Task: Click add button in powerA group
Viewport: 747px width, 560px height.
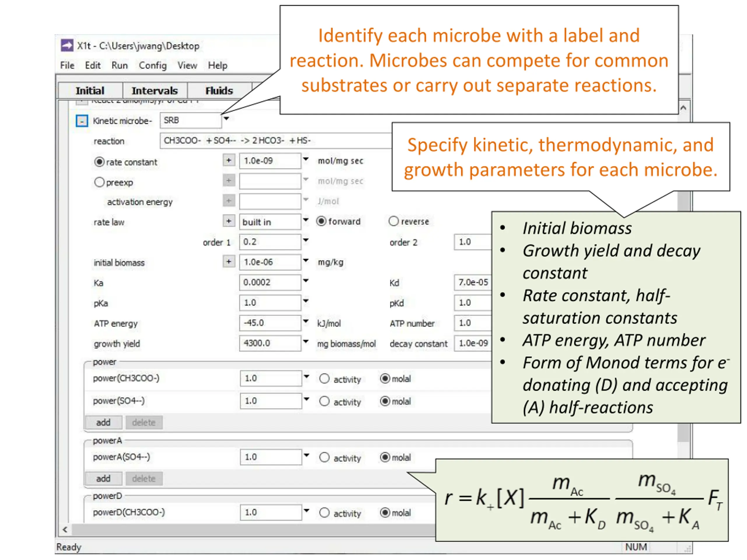Action: (x=103, y=479)
